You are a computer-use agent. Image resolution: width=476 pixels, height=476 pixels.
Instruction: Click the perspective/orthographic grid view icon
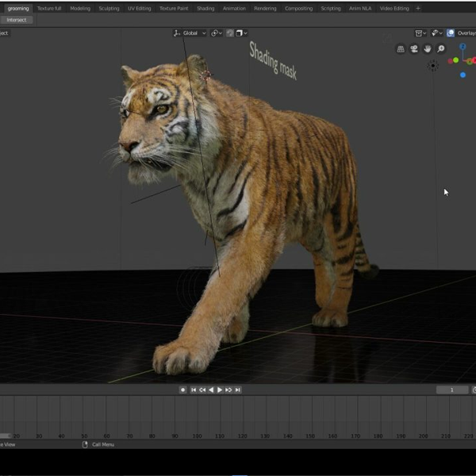point(401,49)
